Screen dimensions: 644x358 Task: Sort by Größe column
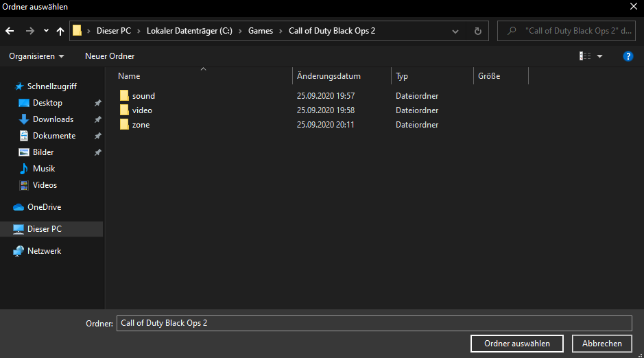(x=489, y=76)
